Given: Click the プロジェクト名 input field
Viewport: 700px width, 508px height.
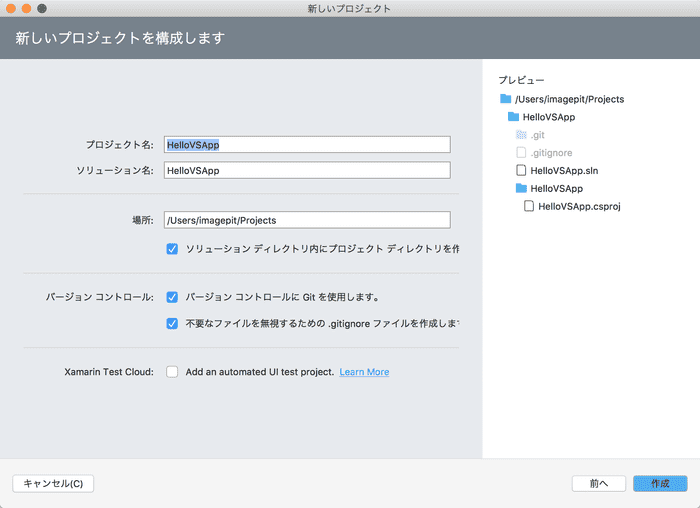Looking at the screenshot, I should [x=307, y=144].
